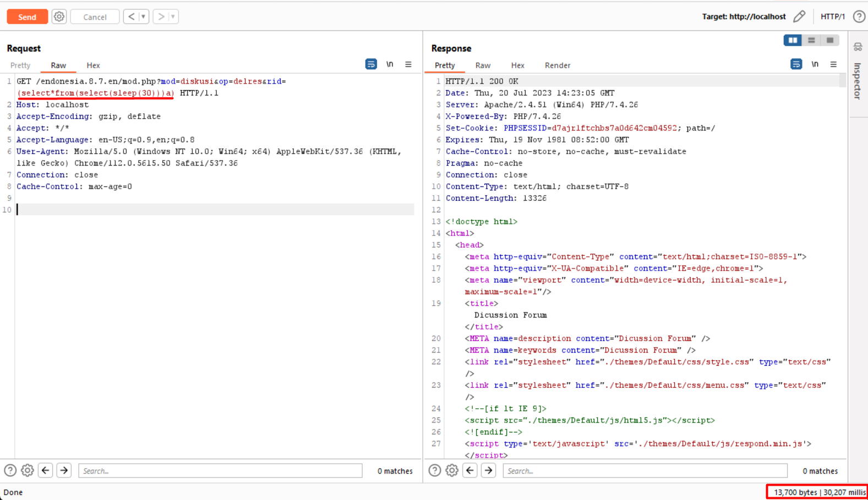Open the Response viewer hamburger menu
This screenshot has height=500, width=868.
833,64
